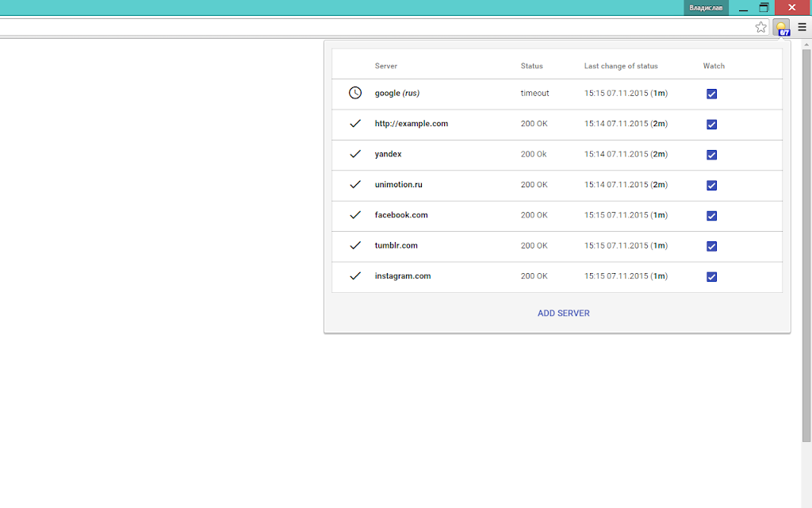Image resolution: width=812 pixels, height=508 pixels.
Task: Click the Server column header
Action: point(386,66)
